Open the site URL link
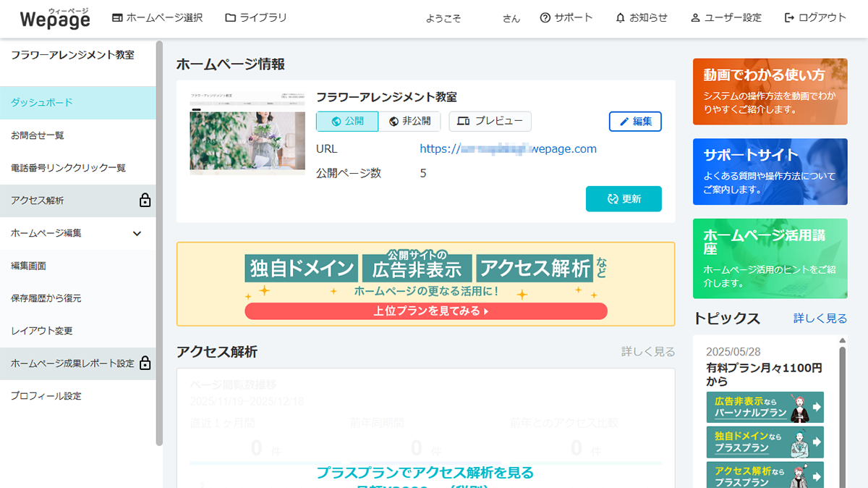This screenshot has height=488, width=868. [x=507, y=148]
